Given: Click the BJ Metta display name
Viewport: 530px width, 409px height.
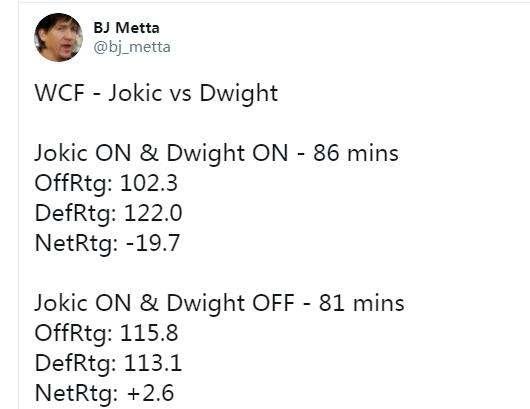Looking at the screenshot, I should click(x=126, y=28).
